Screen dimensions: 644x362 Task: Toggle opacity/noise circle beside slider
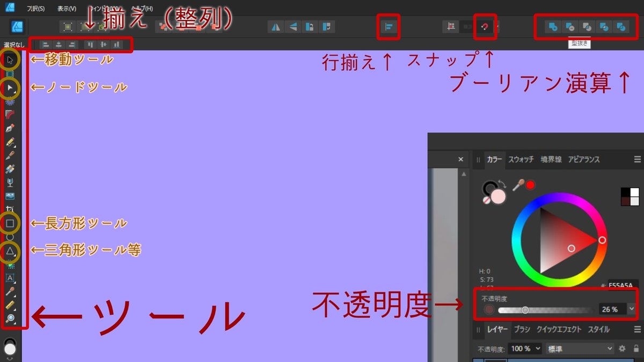tap(489, 309)
